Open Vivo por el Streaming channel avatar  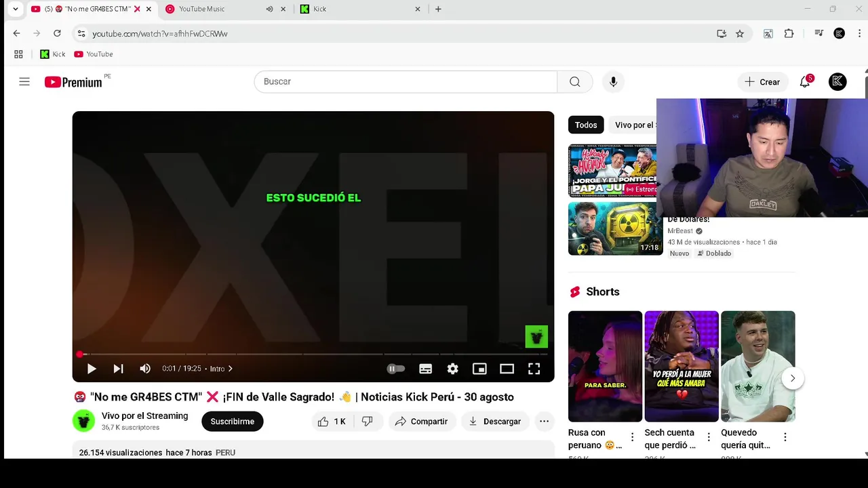click(x=84, y=421)
